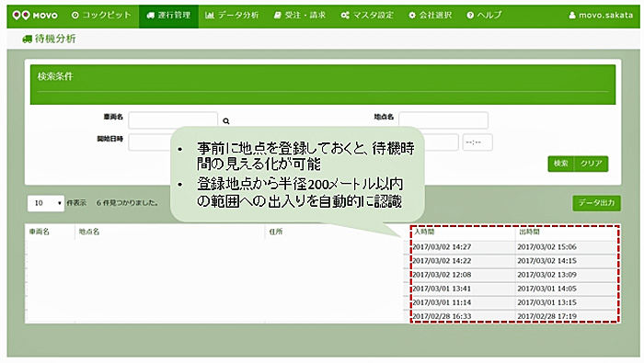Select exit time 2017/02/28 17:19
The width and height of the screenshot is (644, 363).
546,316
